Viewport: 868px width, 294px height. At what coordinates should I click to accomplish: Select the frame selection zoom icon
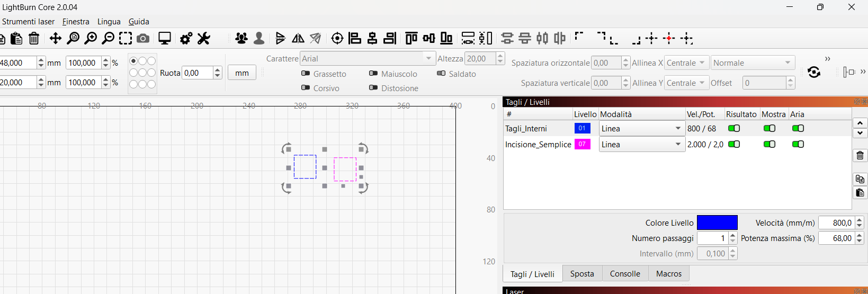(126, 38)
